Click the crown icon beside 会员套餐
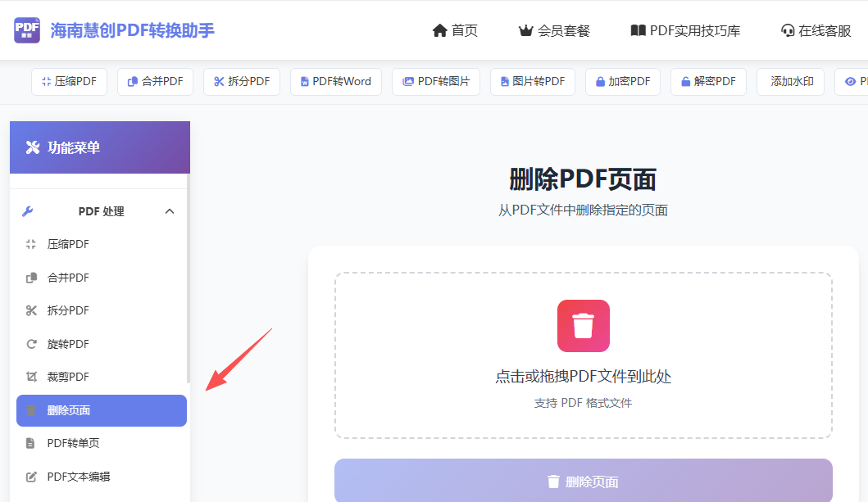 point(525,30)
